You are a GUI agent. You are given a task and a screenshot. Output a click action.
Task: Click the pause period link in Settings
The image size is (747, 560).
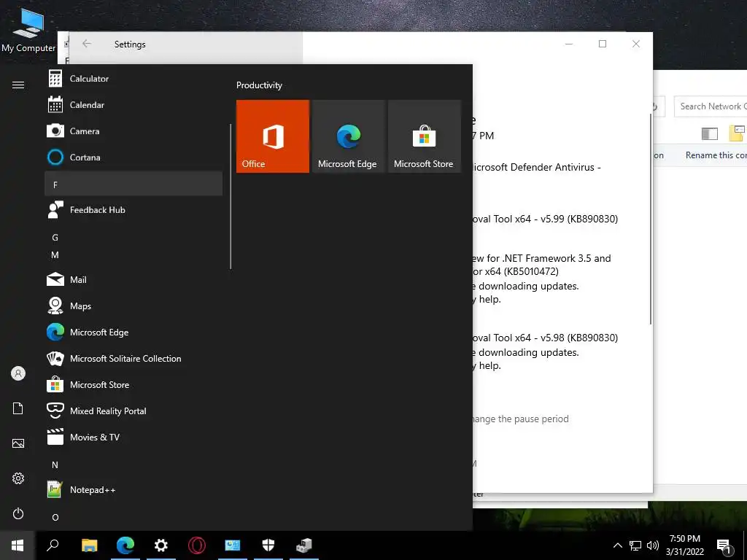[x=520, y=419]
